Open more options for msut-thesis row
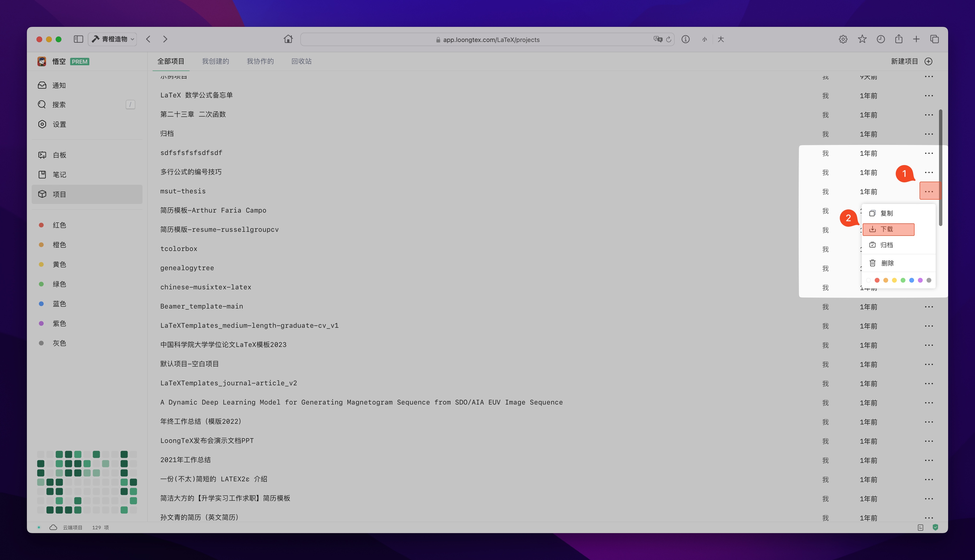Screen dimensions: 975x560 click(x=929, y=191)
